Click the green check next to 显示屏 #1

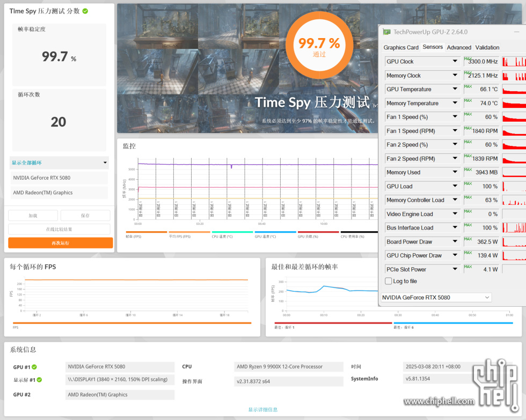pos(39,380)
